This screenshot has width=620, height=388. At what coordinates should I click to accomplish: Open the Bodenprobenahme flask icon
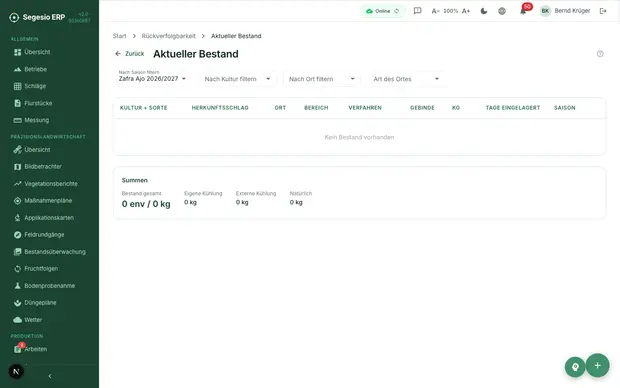[x=17, y=286]
